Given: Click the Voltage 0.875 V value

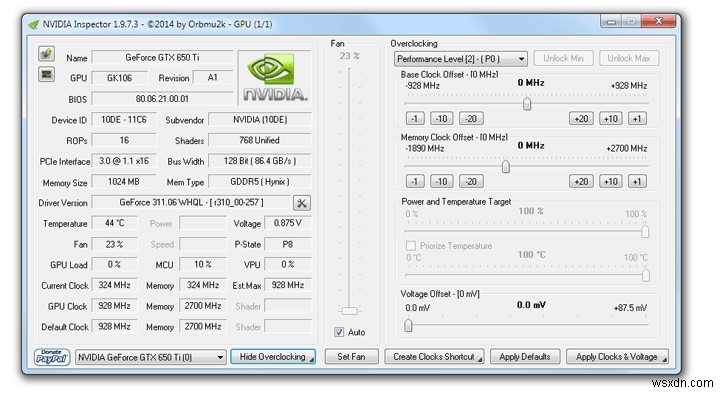Looking at the screenshot, I should click(x=287, y=223).
